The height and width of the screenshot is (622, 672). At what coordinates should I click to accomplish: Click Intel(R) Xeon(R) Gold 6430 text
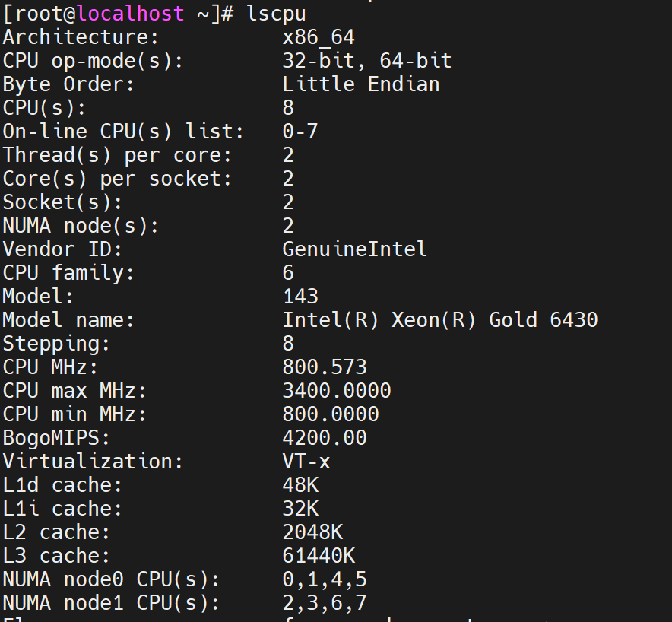440,320
